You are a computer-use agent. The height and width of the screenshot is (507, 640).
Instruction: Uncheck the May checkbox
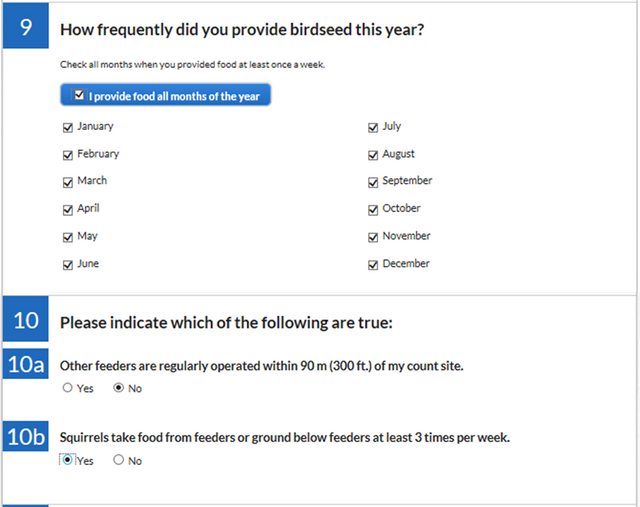[x=68, y=237]
